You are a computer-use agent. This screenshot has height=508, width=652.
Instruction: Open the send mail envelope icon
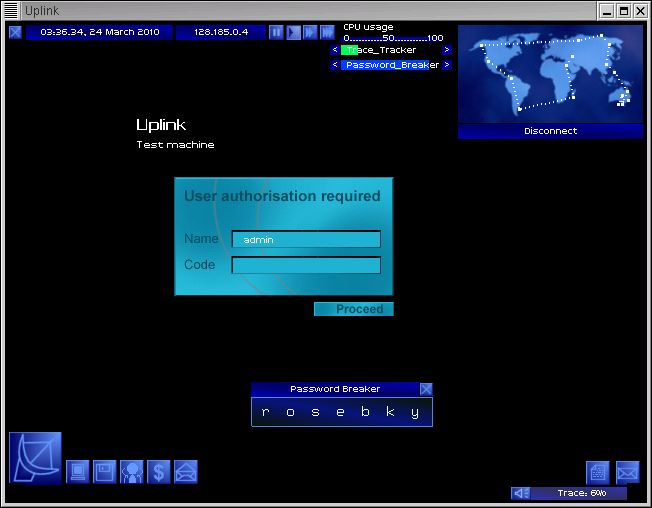pos(186,472)
